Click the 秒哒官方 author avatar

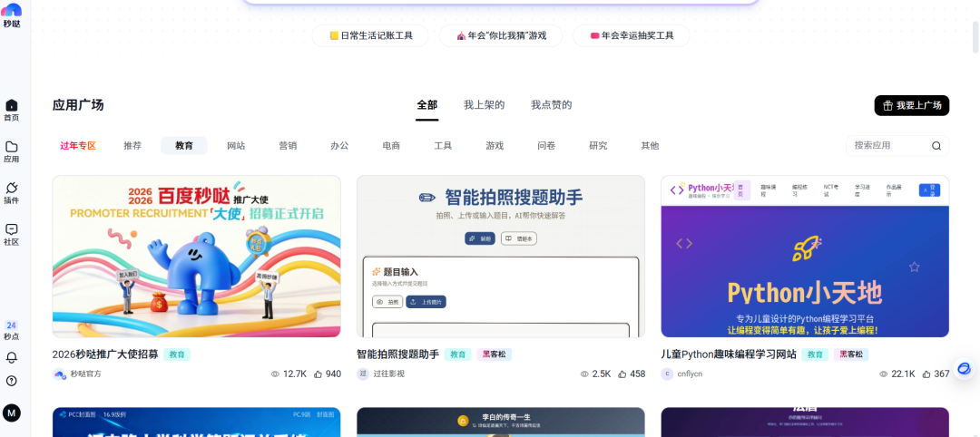click(x=59, y=374)
